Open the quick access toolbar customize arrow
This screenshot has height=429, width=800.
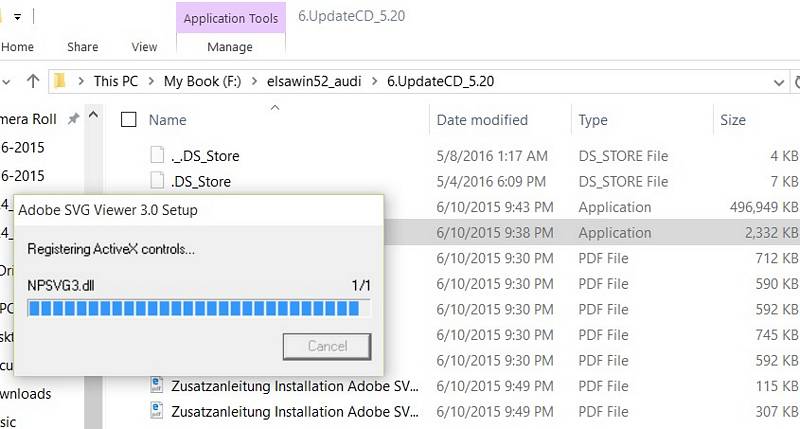tap(17, 18)
